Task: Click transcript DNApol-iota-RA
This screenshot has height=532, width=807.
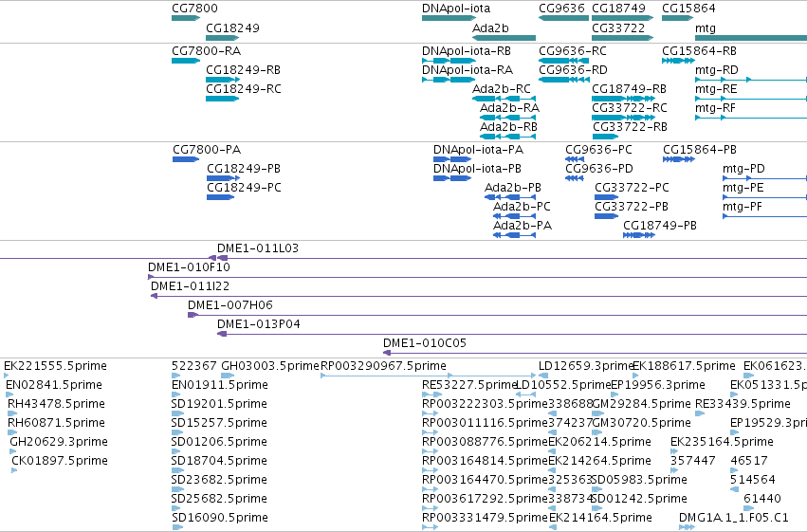Action: point(449,80)
